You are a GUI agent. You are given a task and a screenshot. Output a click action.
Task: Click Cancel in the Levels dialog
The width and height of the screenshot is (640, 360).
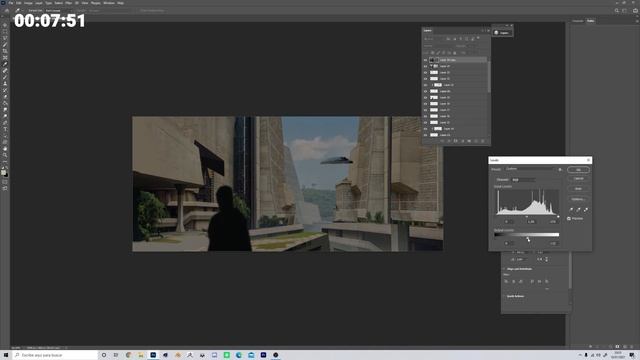pos(578,179)
